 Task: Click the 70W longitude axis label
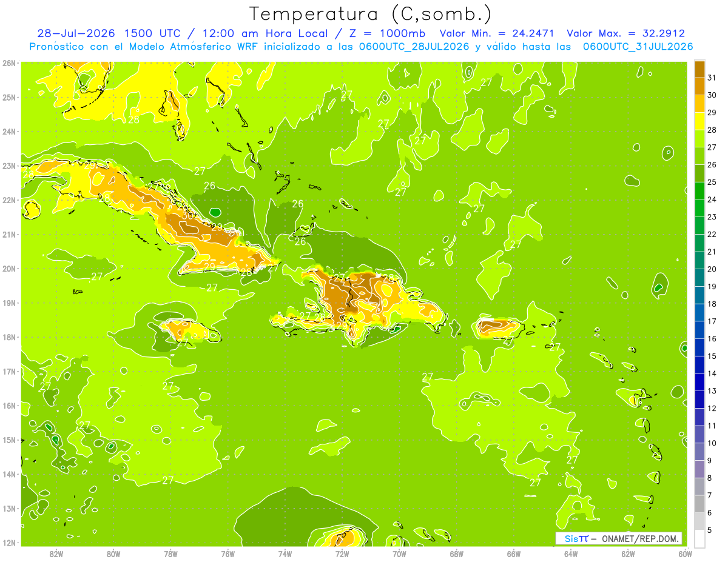[x=399, y=554]
